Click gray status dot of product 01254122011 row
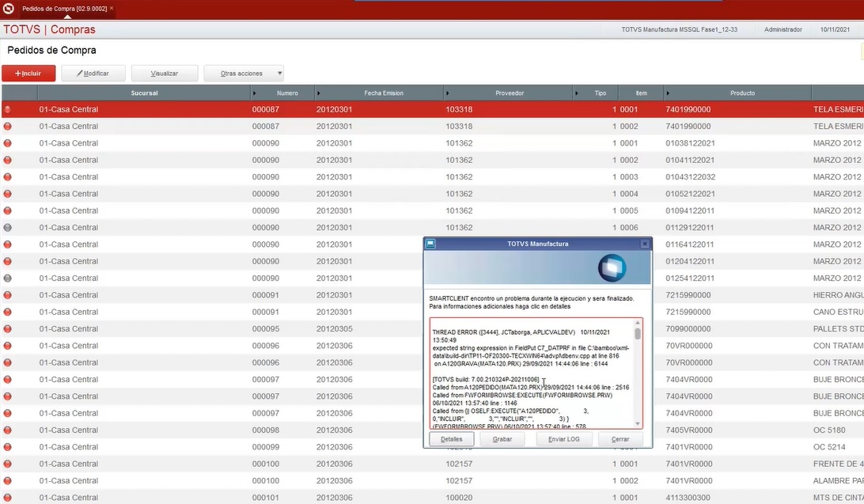Image resolution: width=864 pixels, height=504 pixels. tap(8, 279)
